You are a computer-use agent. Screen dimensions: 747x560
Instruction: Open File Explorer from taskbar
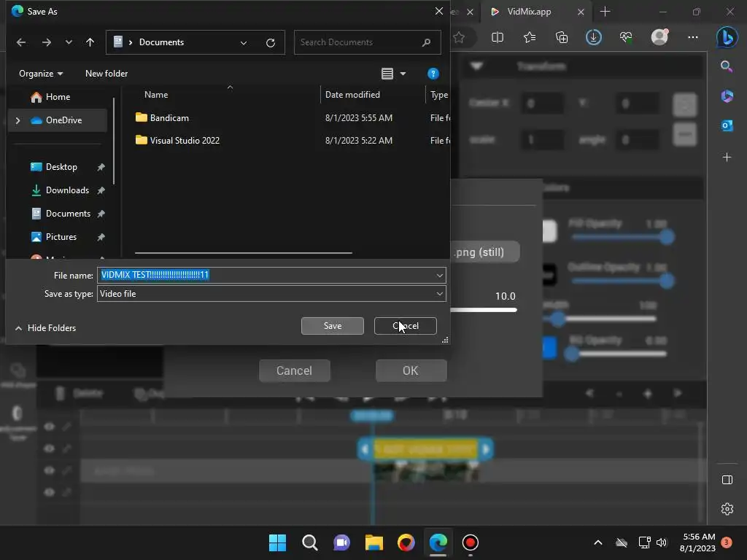(374, 542)
